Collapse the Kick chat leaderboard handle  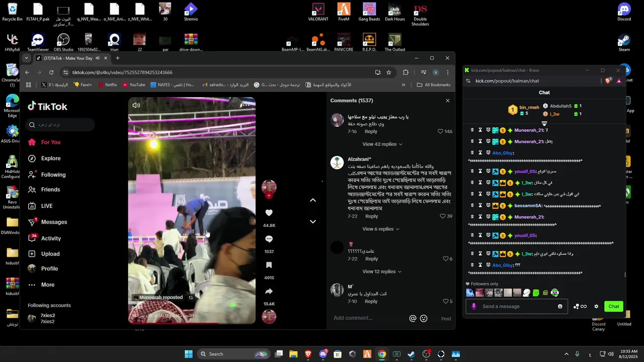(544, 123)
